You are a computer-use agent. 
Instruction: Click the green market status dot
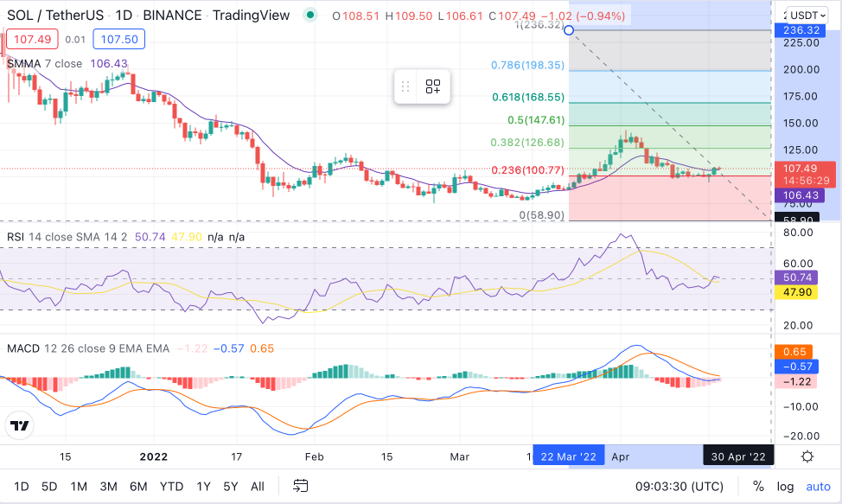click(309, 15)
